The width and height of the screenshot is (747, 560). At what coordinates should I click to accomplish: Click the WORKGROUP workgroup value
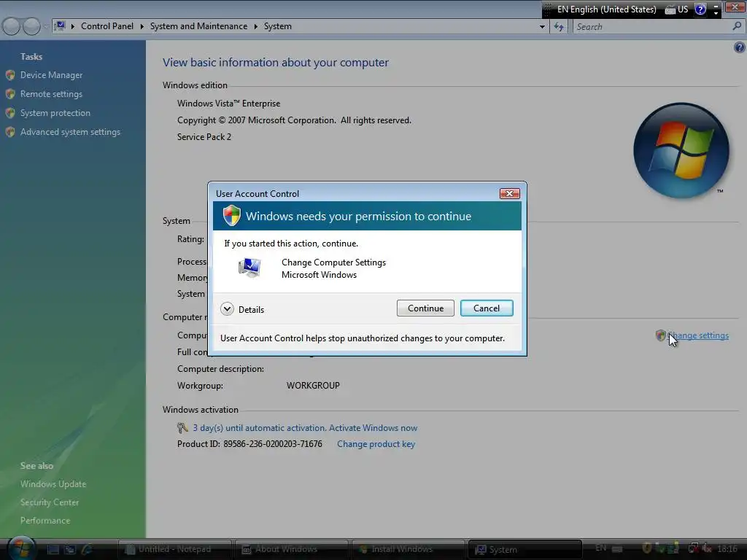[x=313, y=385]
